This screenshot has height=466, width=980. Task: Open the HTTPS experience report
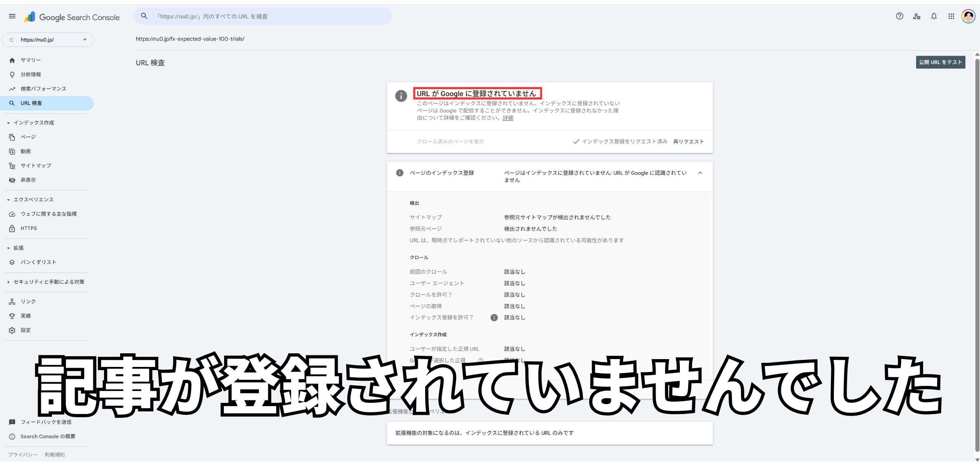pos(28,228)
